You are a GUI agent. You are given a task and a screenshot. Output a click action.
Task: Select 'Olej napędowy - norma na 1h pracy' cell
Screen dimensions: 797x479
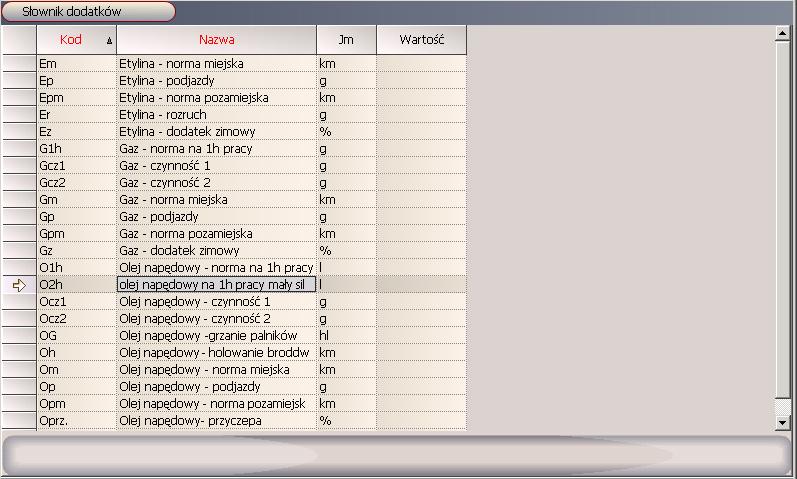[217, 267]
